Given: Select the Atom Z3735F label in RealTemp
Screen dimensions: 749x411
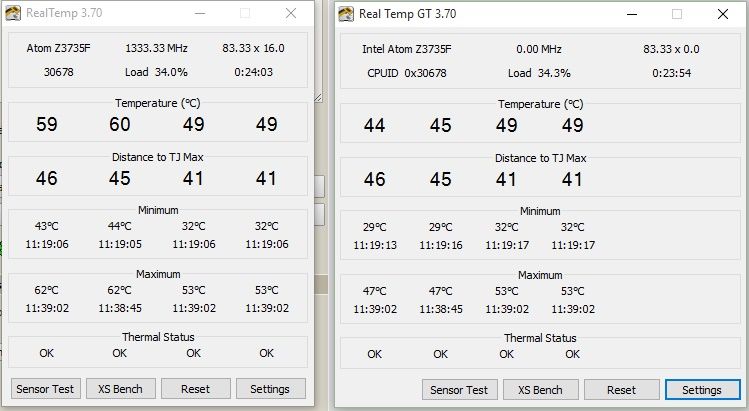Looking at the screenshot, I should point(58,48).
